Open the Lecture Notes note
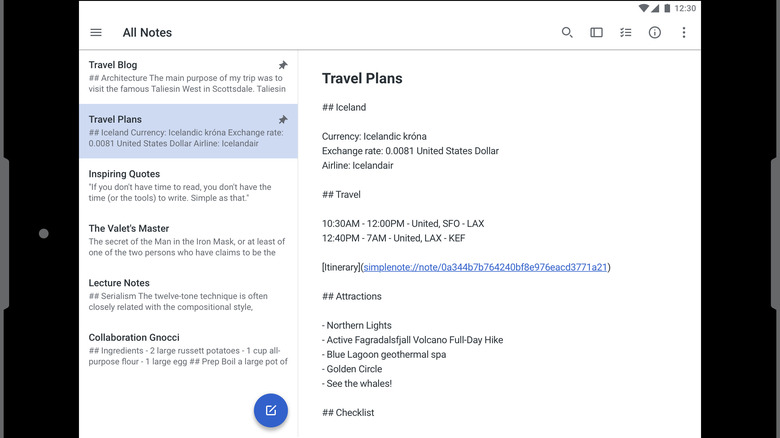 point(189,295)
